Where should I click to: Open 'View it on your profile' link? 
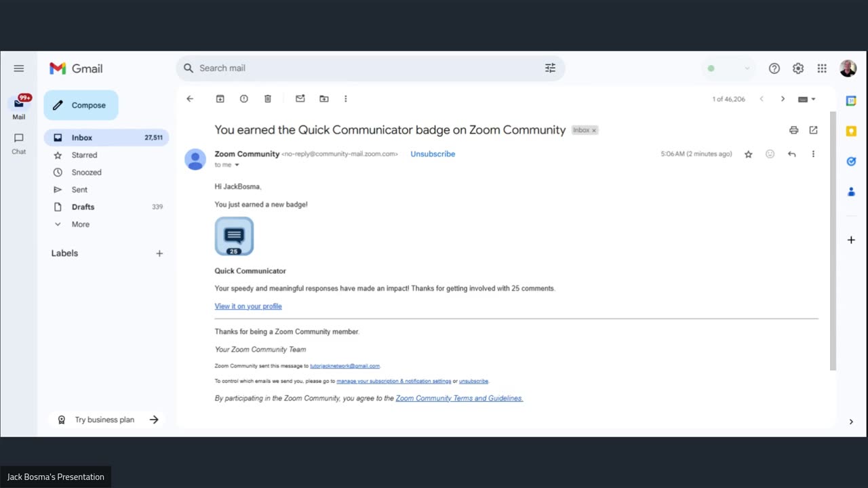pyautogui.click(x=248, y=306)
